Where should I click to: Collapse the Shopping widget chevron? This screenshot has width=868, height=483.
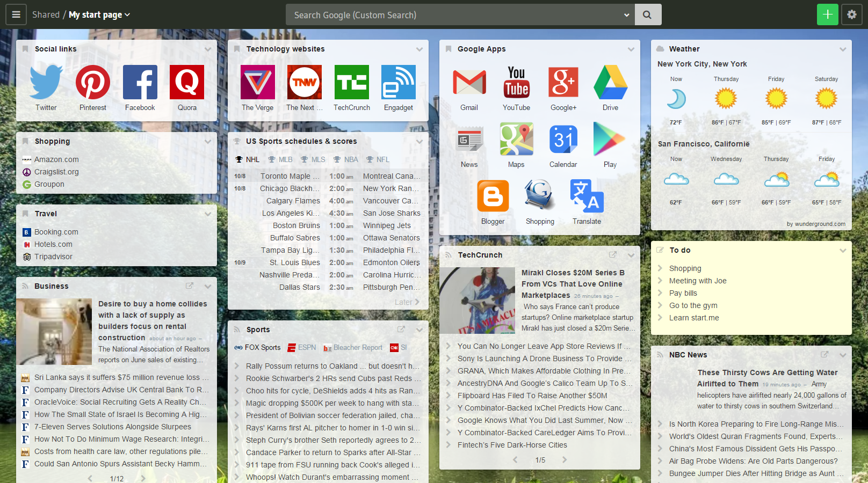coord(208,142)
